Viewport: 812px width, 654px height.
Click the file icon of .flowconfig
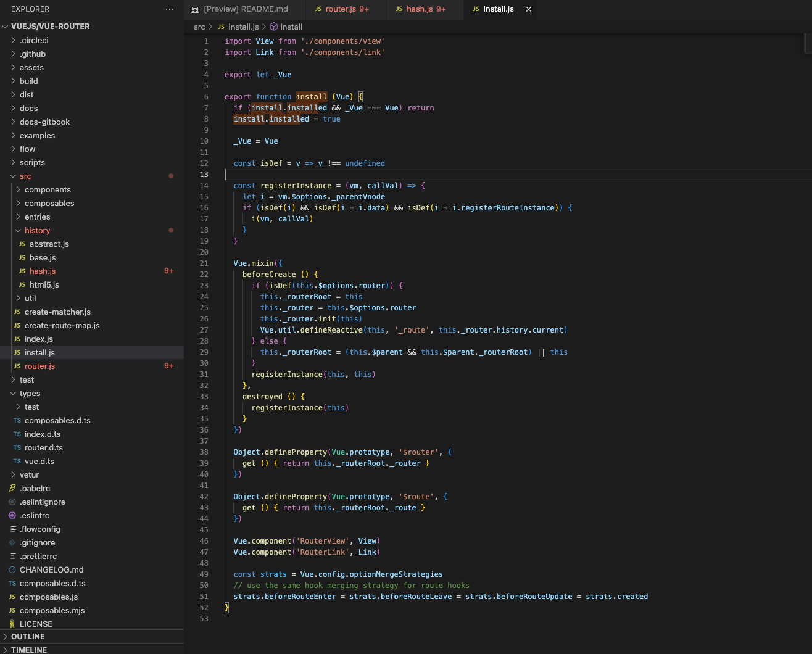[12, 529]
